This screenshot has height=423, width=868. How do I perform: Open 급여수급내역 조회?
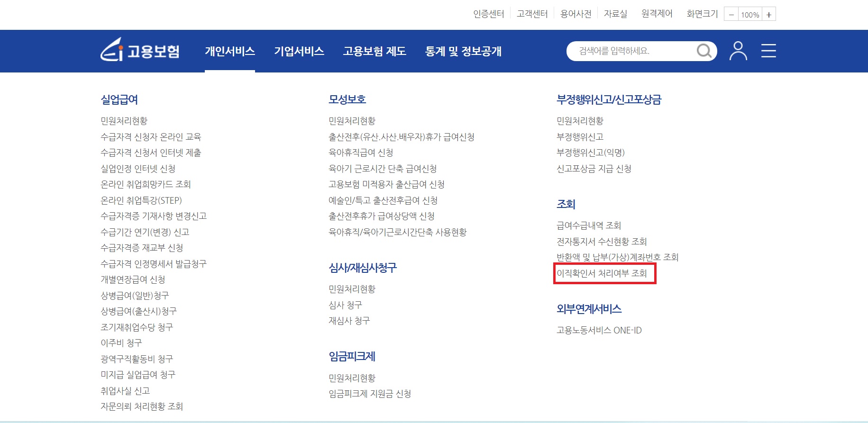589,225
